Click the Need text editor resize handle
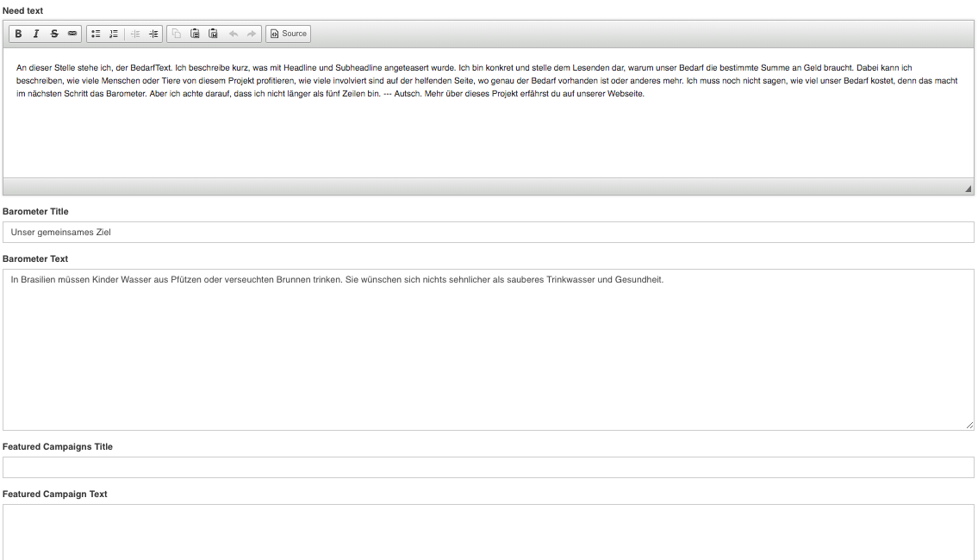978x560 pixels. (968, 189)
